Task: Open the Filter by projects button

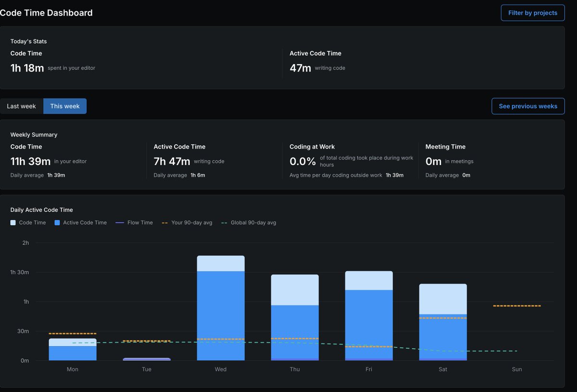Action: 533,13
